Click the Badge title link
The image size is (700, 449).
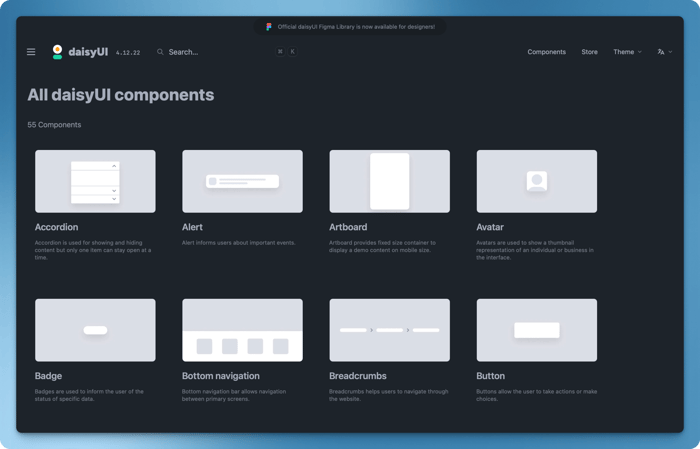coord(48,376)
